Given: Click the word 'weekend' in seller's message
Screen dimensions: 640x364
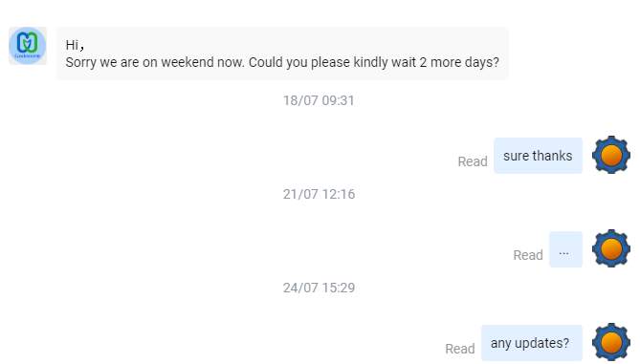Looking at the screenshot, I should pos(188,62).
